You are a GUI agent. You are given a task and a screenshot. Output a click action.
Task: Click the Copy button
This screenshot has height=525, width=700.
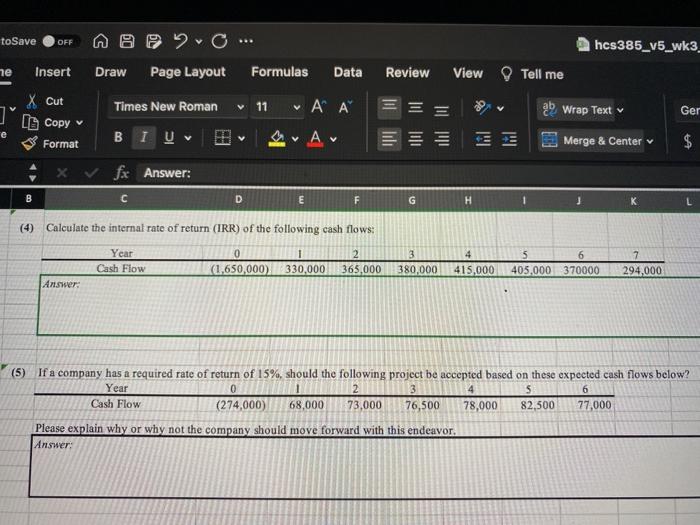click(x=46, y=122)
